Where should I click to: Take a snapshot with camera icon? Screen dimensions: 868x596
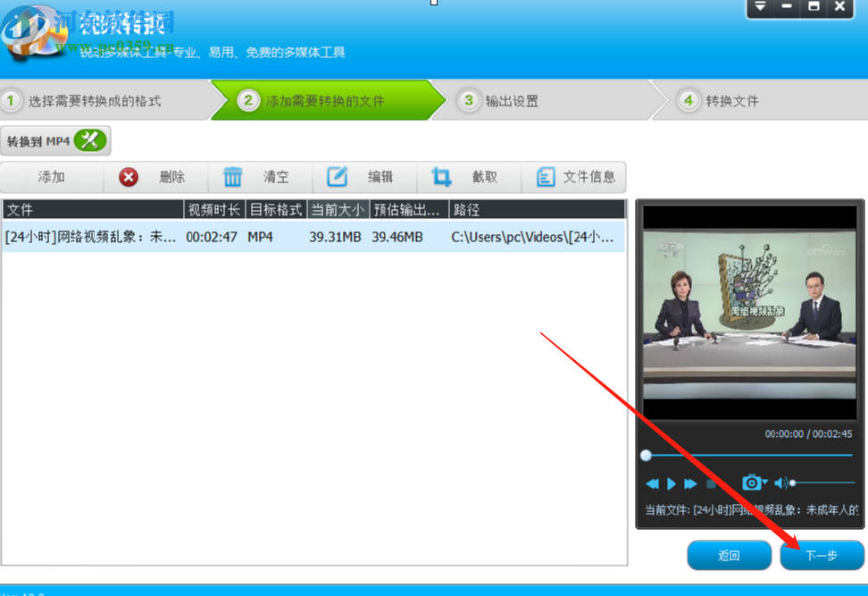coord(751,483)
